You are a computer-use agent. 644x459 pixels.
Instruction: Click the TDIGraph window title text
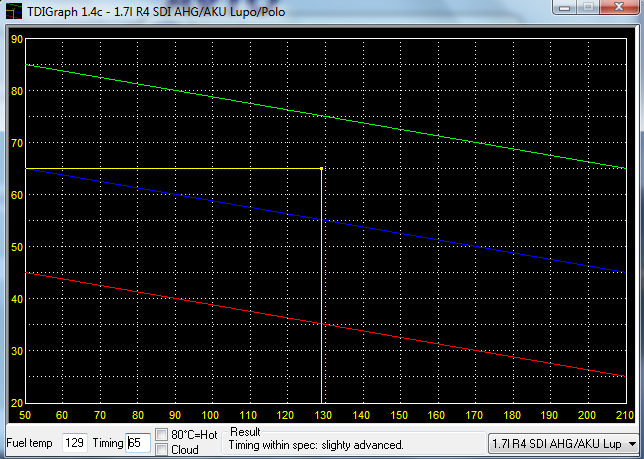pos(156,11)
